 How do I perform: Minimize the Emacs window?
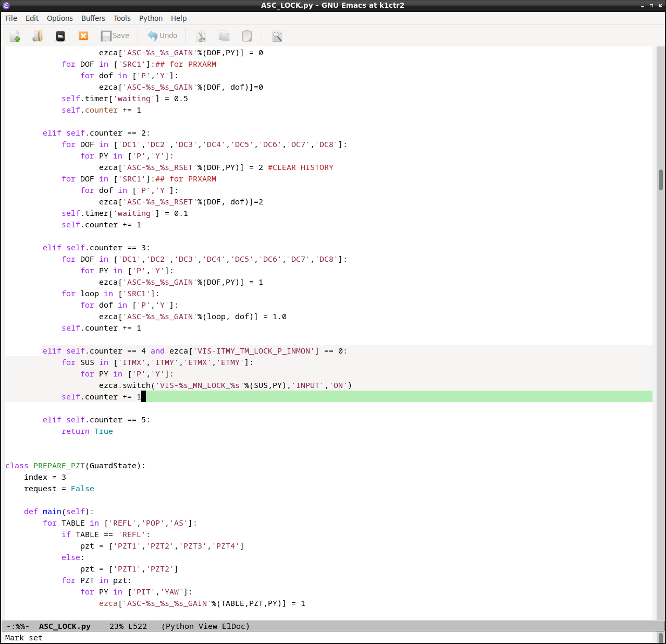(x=642, y=6)
